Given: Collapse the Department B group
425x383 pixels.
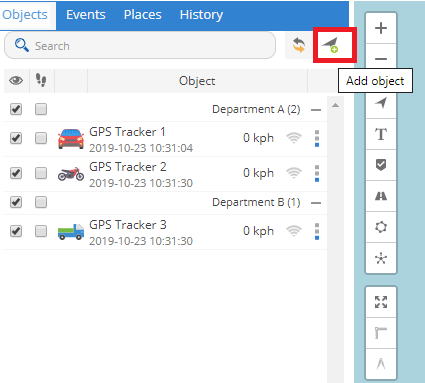Looking at the screenshot, I should point(316,203).
